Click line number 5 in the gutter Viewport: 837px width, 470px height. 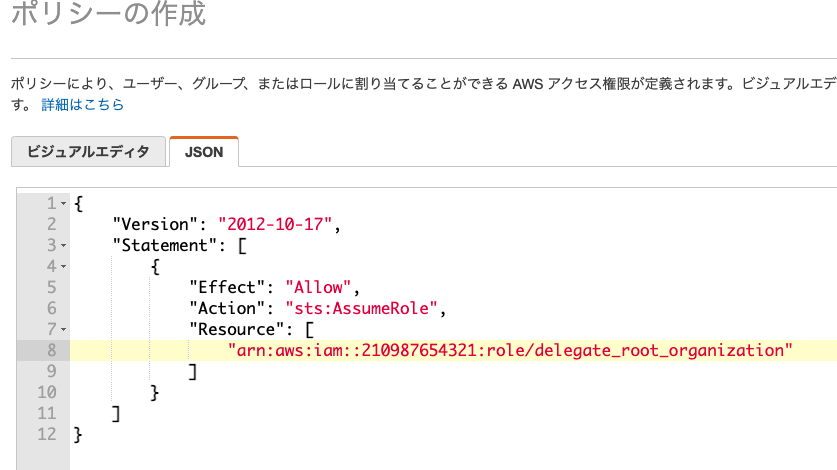[x=51, y=287]
